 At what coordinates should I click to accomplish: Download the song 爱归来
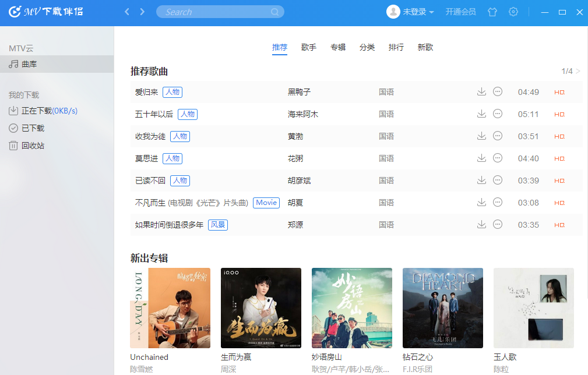(481, 92)
